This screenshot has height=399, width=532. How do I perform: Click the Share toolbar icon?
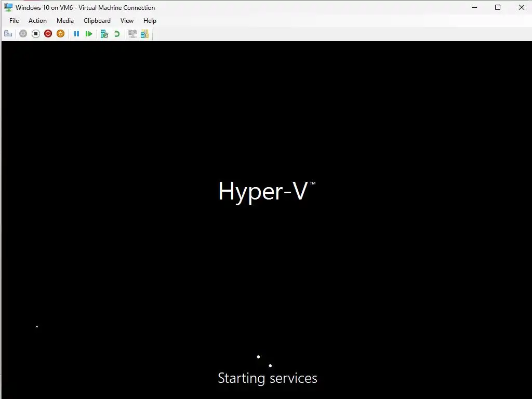144,34
